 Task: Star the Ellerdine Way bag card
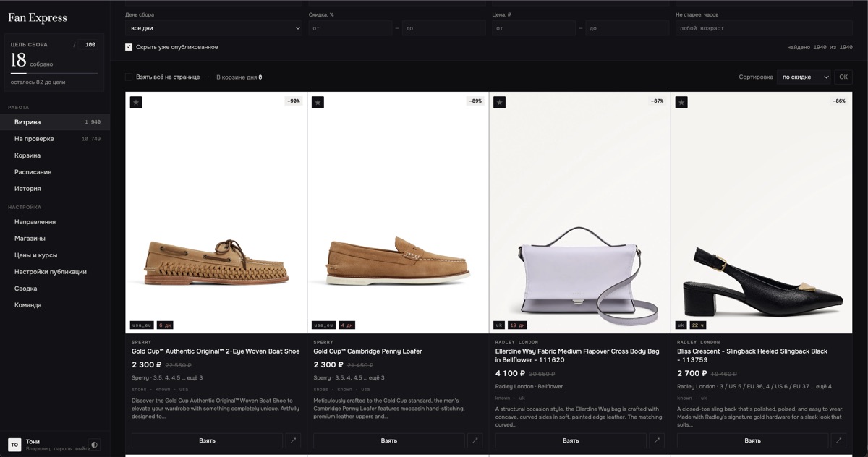coord(499,103)
